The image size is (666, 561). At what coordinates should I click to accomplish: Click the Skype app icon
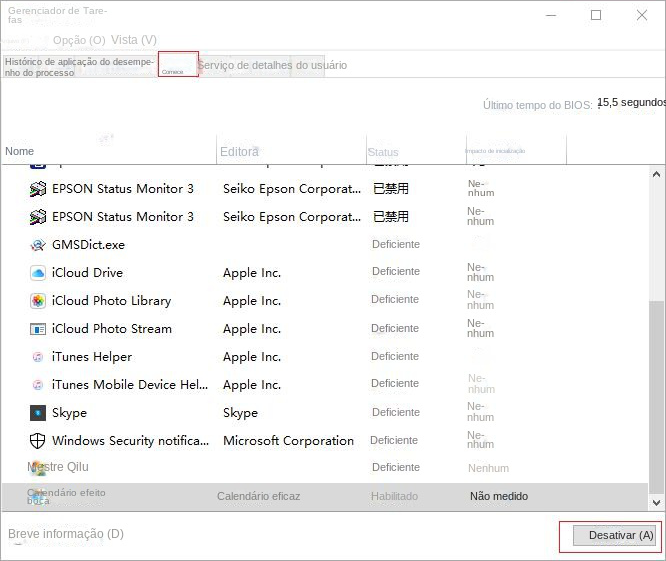coord(38,413)
